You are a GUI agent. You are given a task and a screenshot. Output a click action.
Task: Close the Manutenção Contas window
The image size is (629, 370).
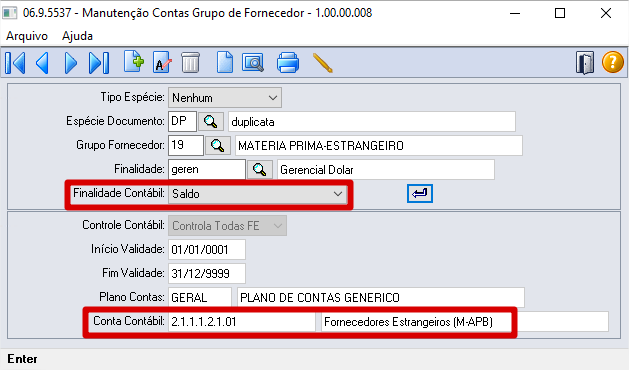pyautogui.click(x=606, y=13)
